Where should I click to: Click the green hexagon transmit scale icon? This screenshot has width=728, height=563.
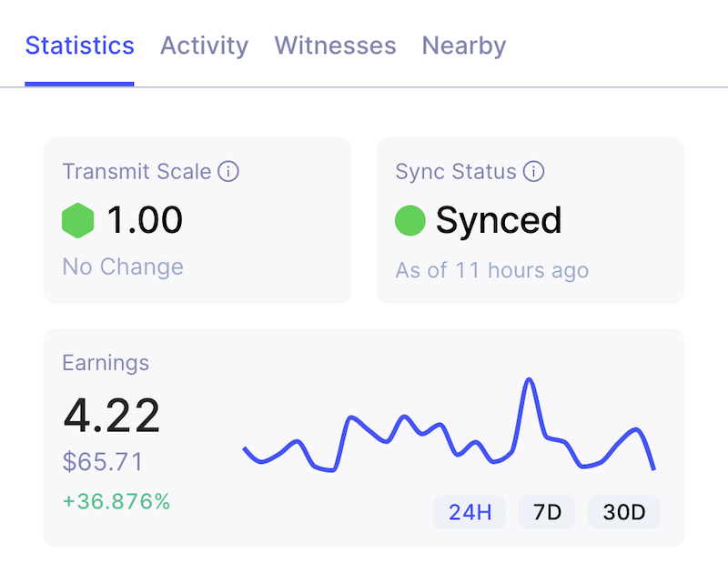click(x=78, y=220)
